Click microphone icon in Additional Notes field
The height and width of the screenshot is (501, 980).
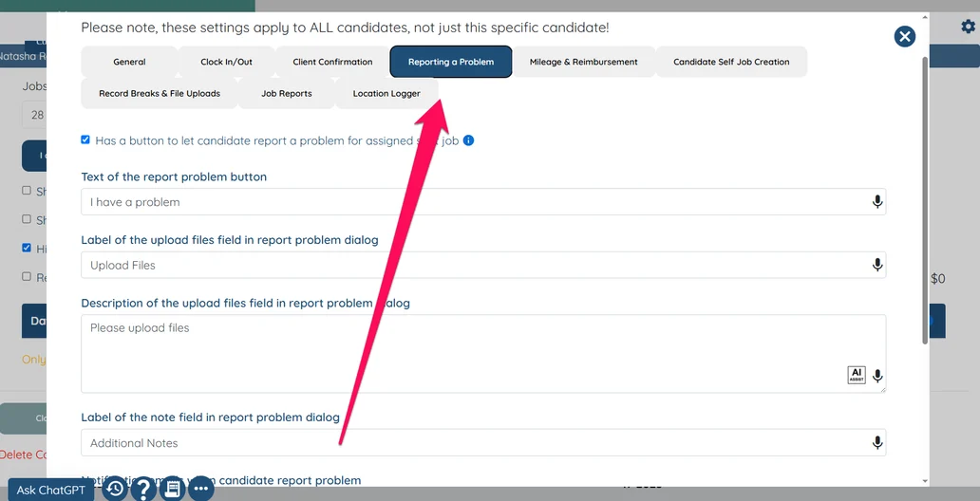[x=877, y=443]
